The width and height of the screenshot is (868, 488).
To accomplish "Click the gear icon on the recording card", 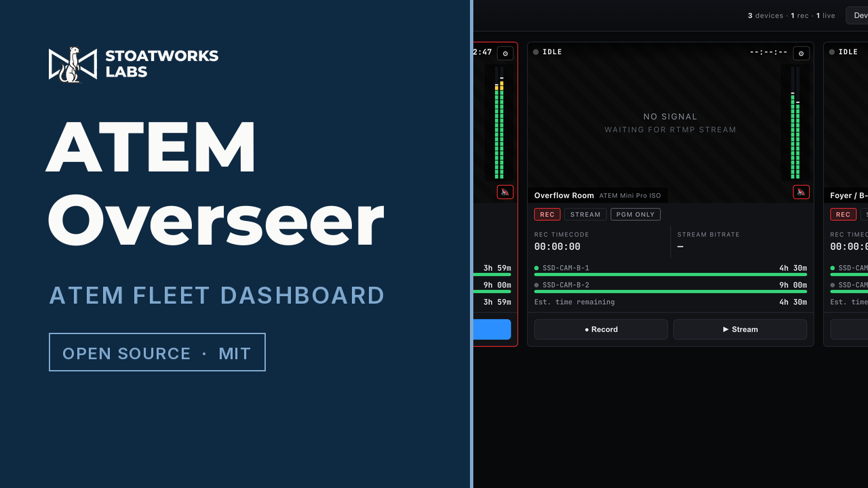I will 505,54.
